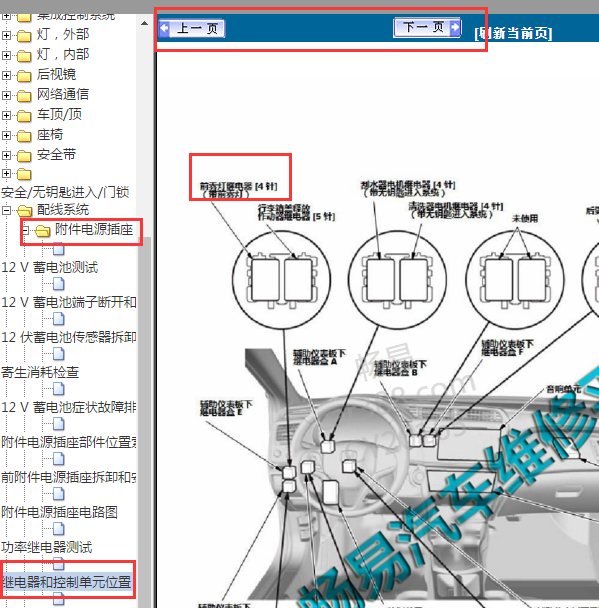Click the 辅助仪表板下继电器盒 F label
This screenshot has height=608, width=599.
tap(508, 347)
